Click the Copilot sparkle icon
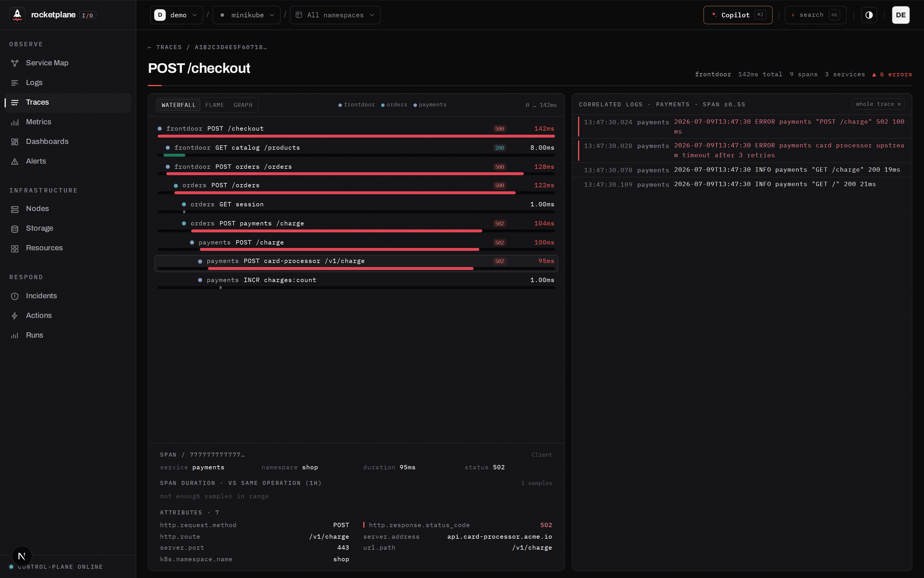Image resolution: width=924 pixels, height=578 pixels. [714, 14]
